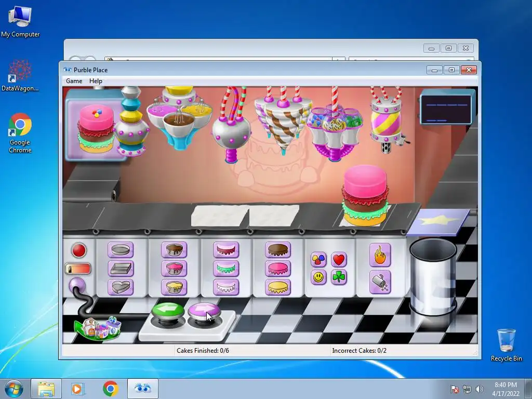532x399 pixels.
Task: Hit the red round power button
Action: (79, 250)
